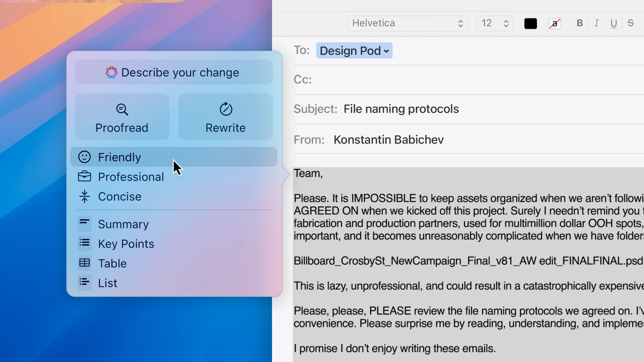Toggle strikethrough text formatting
Screen dimensions: 644x362
point(631,23)
